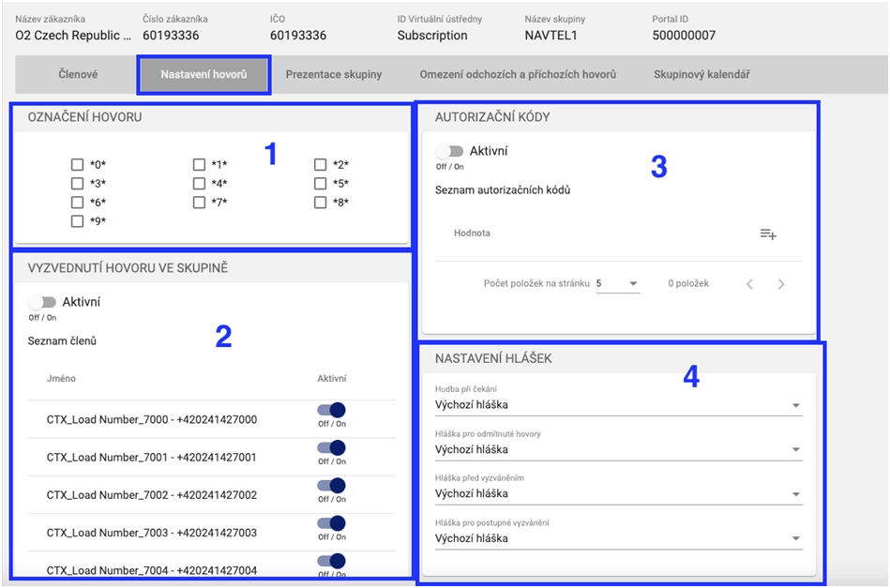Check the *0* call marking checkbox
Screen dimensions: 890x588
(x=78, y=165)
